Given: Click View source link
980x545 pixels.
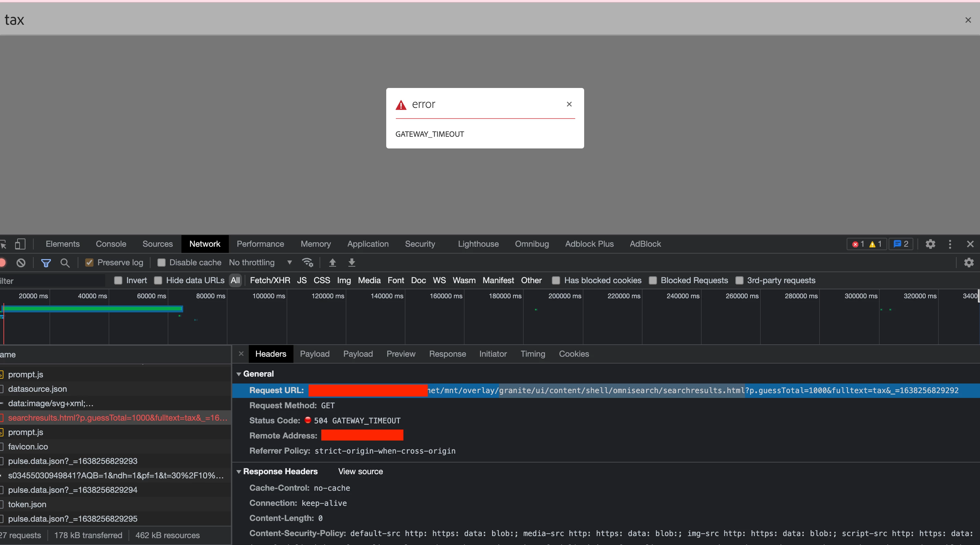Looking at the screenshot, I should tap(360, 471).
